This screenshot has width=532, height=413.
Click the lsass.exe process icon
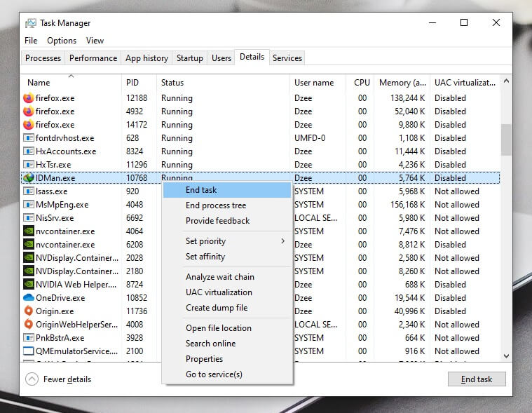point(29,191)
